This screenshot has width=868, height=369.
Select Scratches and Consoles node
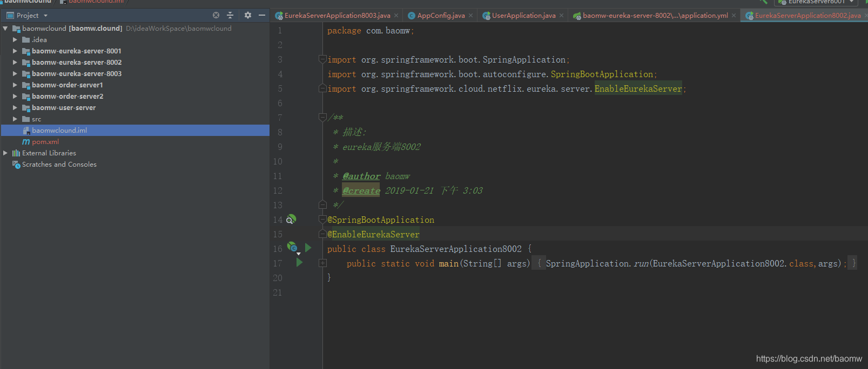click(59, 165)
